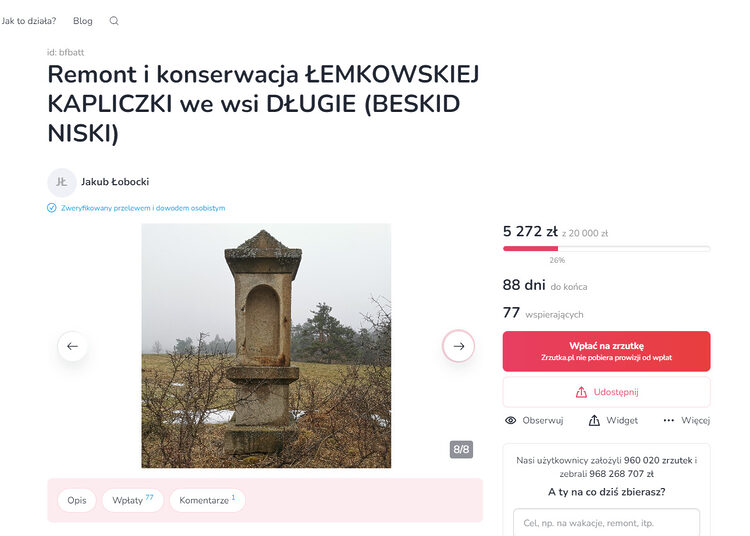This screenshot has width=750, height=536.
Task: Click the verified checkmark icon
Action: click(52, 208)
